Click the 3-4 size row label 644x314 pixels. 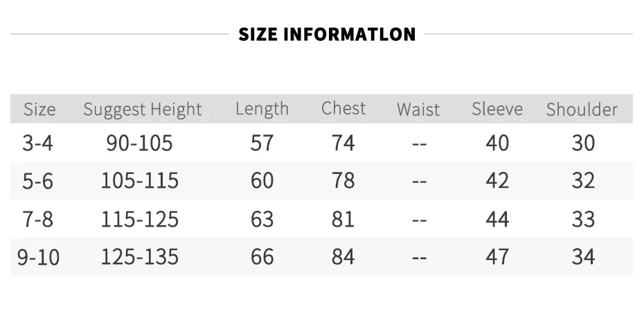tap(38, 143)
